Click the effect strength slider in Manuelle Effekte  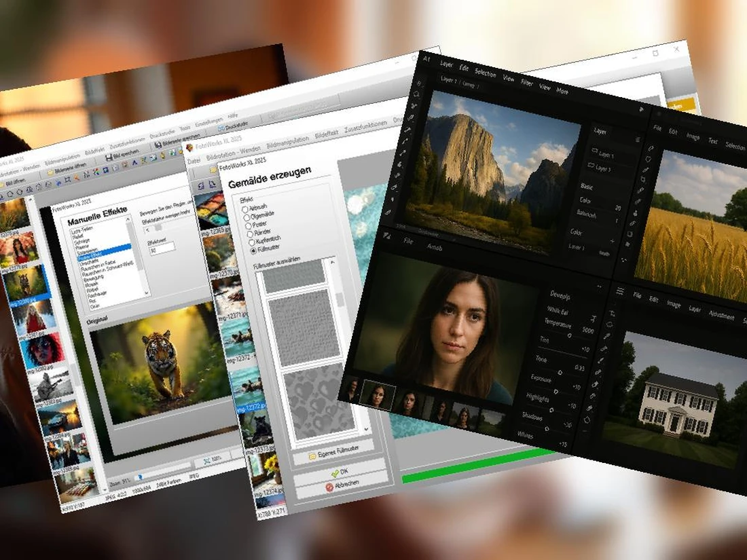tap(159, 228)
